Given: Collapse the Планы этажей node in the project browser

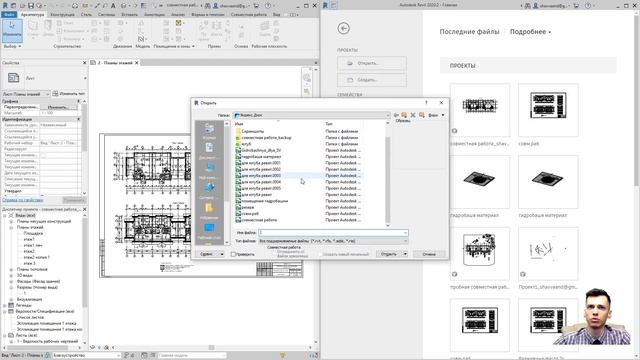Looking at the screenshot, I should [x=11, y=227].
